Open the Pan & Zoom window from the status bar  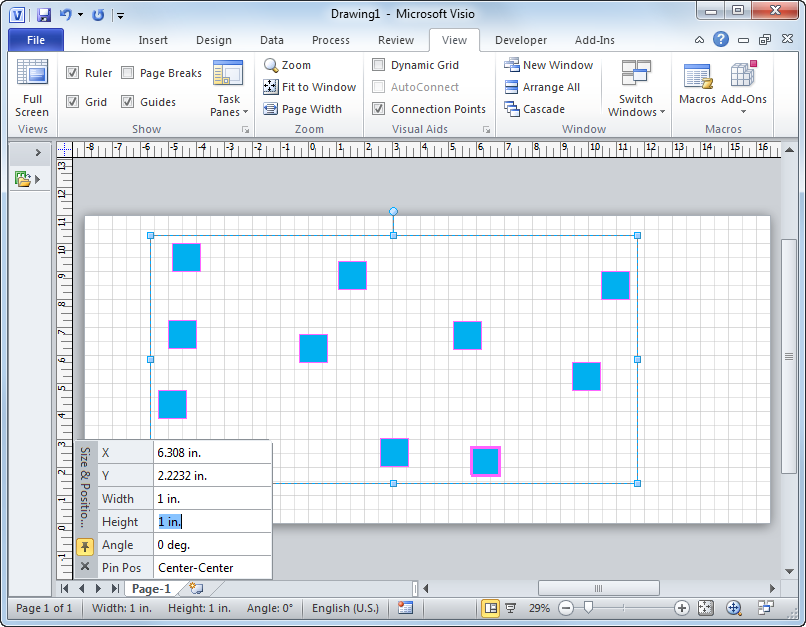pyautogui.click(x=733, y=608)
